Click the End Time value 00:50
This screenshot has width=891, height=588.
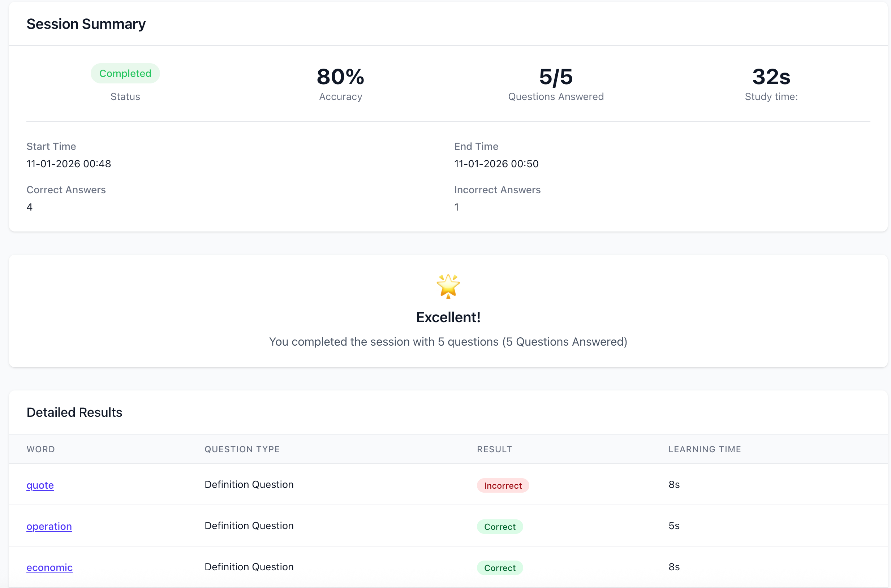496,164
